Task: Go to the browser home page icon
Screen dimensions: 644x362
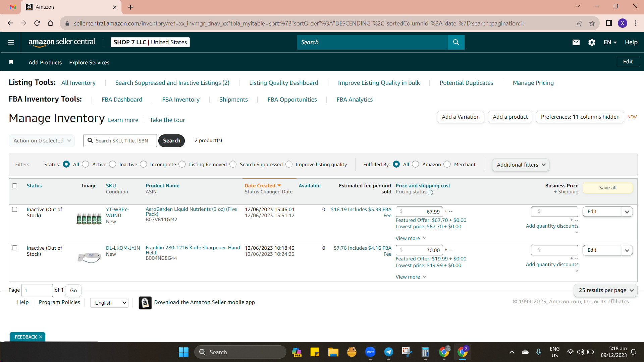Action: pyautogui.click(x=50, y=23)
